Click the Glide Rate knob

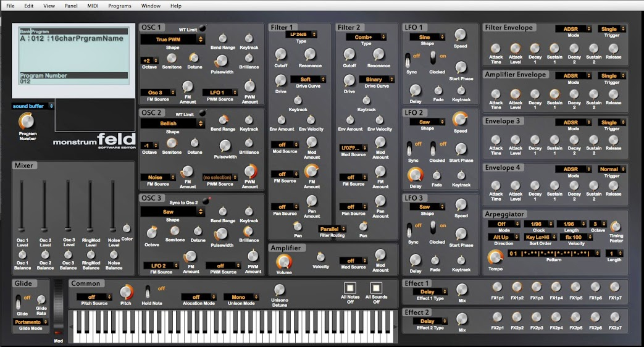point(41,299)
